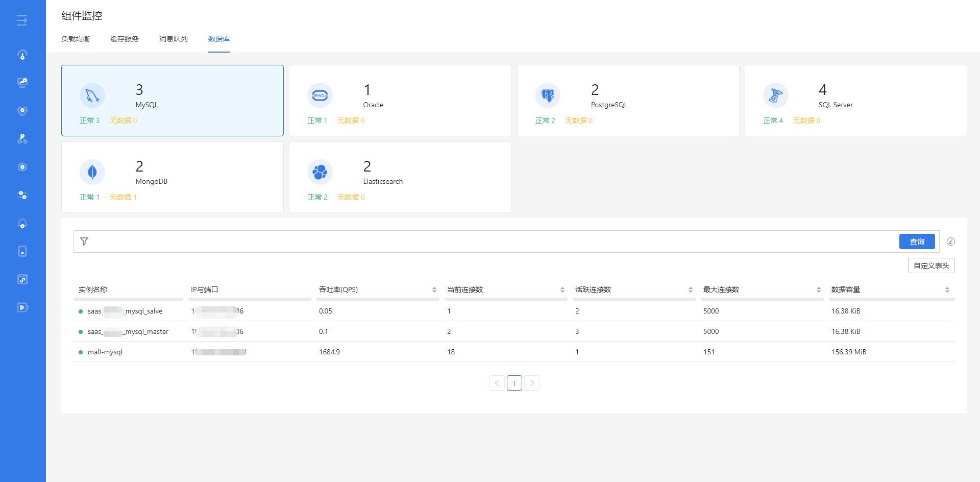The image size is (980, 482).
Task: Select page 1 in pagination
Action: tap(514, 383)
